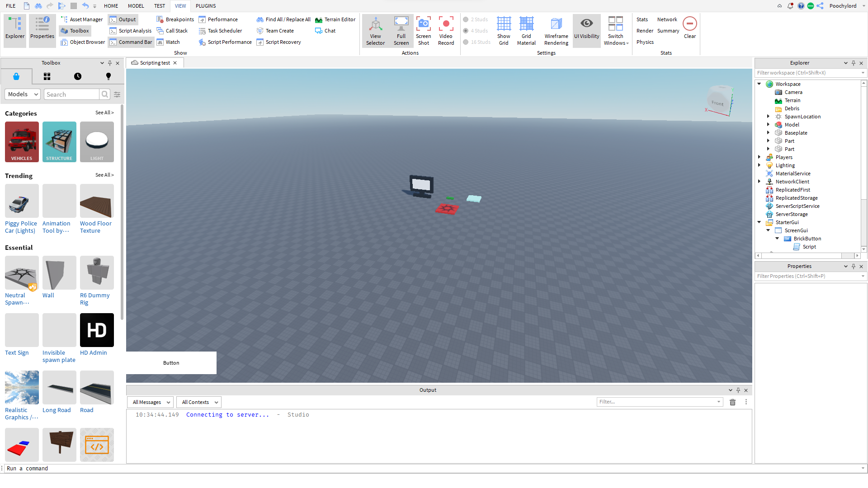This screenshot has height=488, width=868.
Task: Open Team Create
Action: point(275,31)
